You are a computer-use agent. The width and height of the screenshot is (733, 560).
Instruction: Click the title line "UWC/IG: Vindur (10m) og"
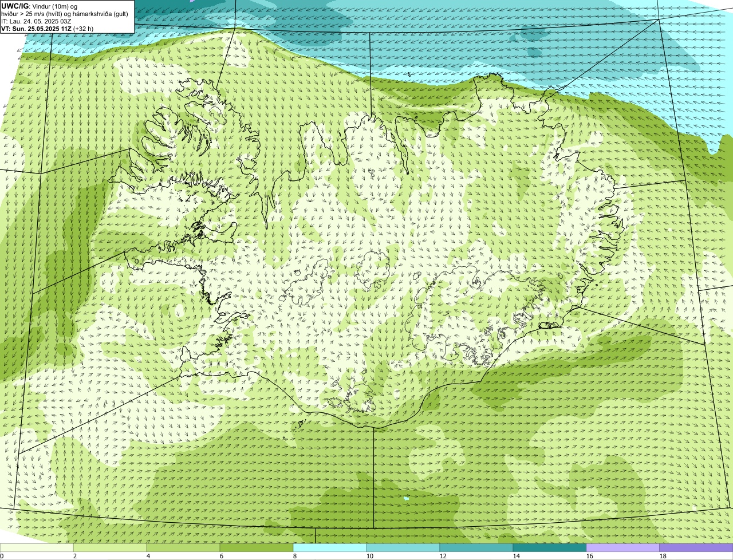click(x=40, y=6)
